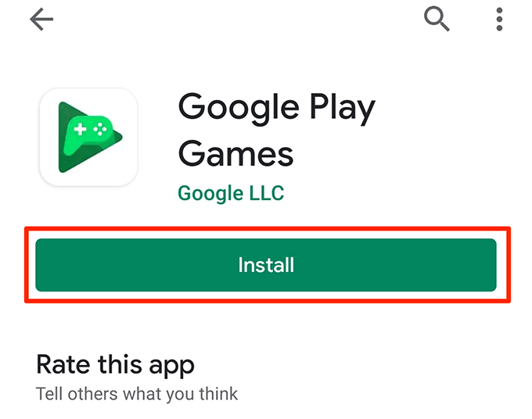The height and width of the screenshot is (419, 532).
Task: View other apps by Google LLC
Action: click(x=231, y=193)
